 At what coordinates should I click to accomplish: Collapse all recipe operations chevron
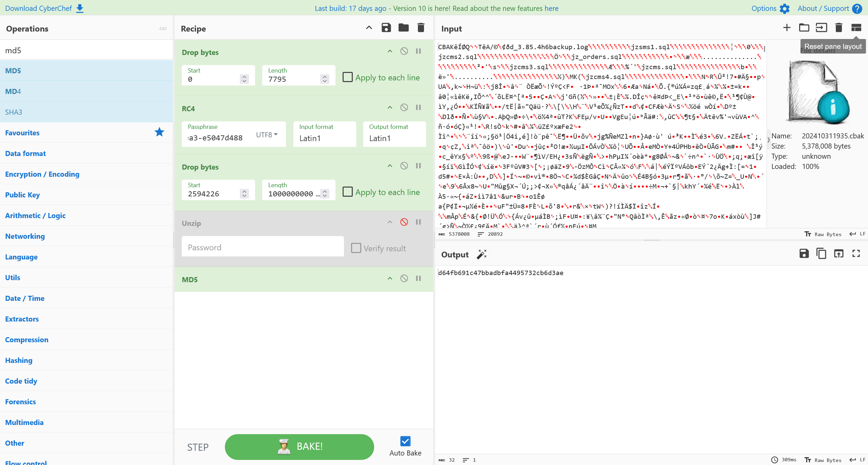tap(369, 28)
